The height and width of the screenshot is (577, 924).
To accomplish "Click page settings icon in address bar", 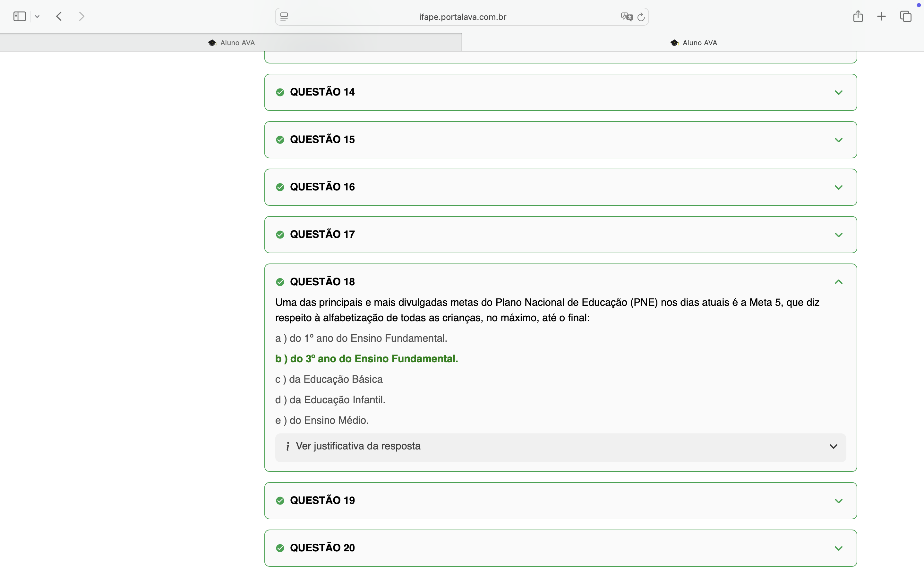I will pos(284,17).
